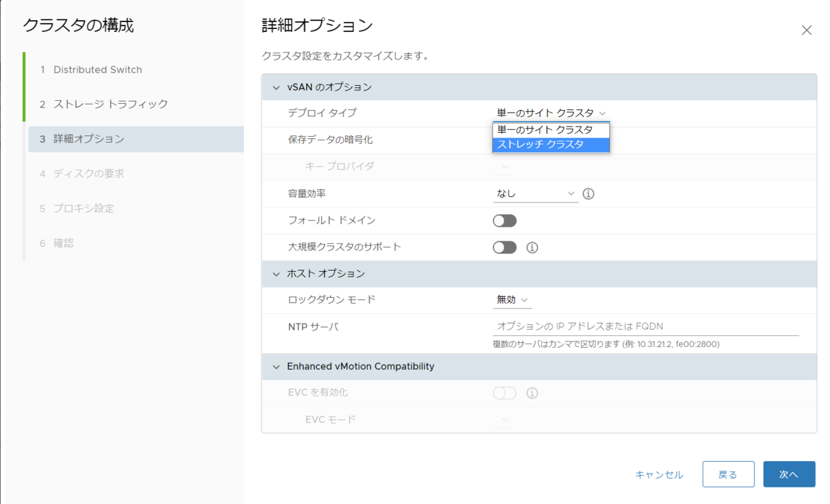This screenshot has width=830, height=504.
Task: Click the キャンセル link
Action: [x=658, y=474]
